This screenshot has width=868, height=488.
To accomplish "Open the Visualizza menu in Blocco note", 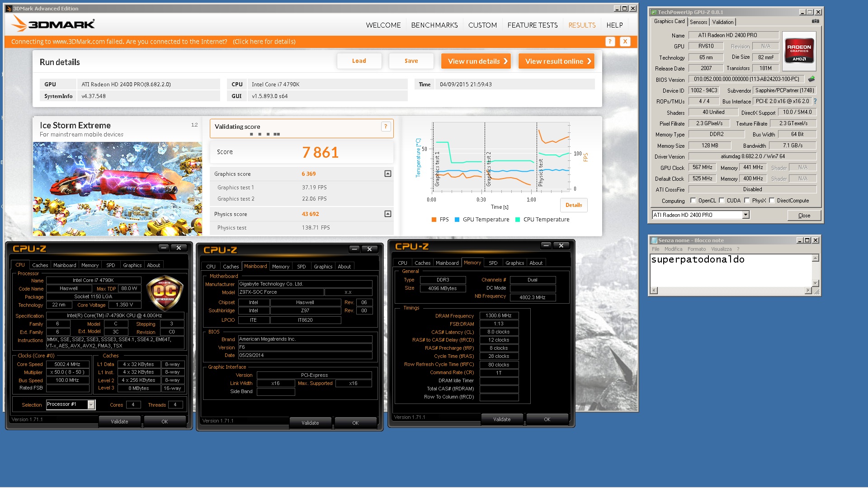I will point(721,249).
